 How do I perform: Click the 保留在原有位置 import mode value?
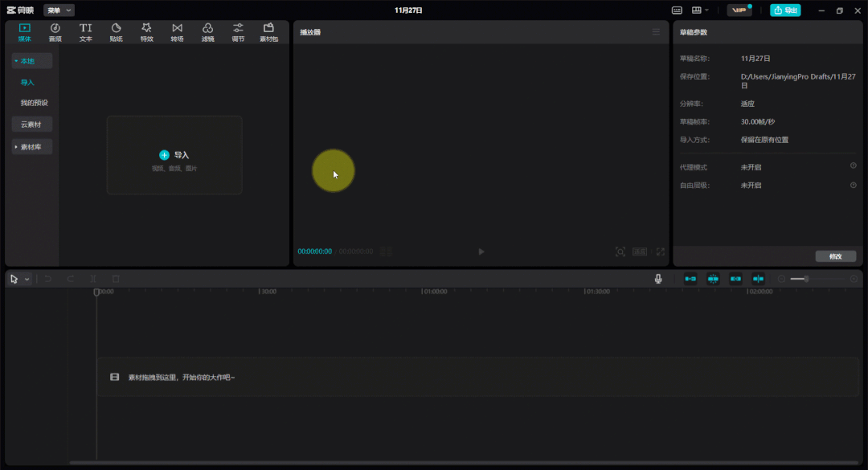pyautogui.click(x=764, y=140)
